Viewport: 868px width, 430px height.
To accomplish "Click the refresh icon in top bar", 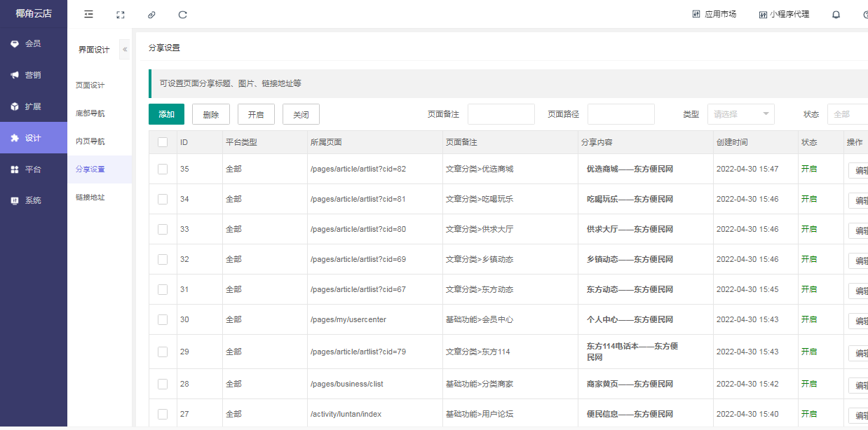I will click(x=183, y=14).
